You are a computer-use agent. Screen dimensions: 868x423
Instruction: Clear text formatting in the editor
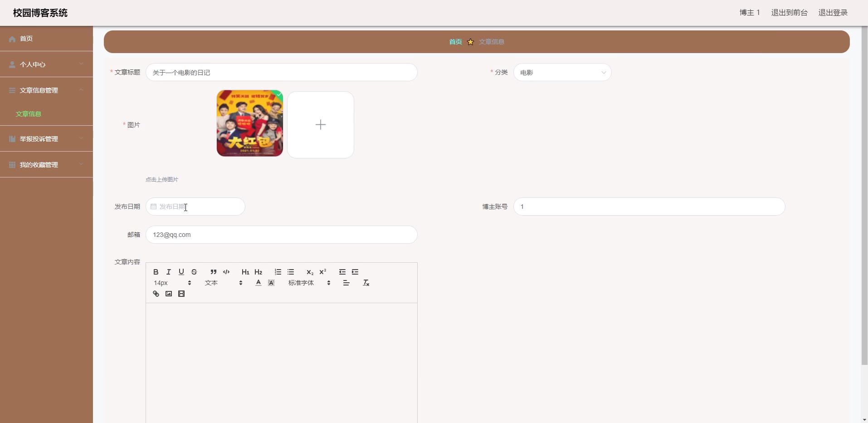[366, 283]
